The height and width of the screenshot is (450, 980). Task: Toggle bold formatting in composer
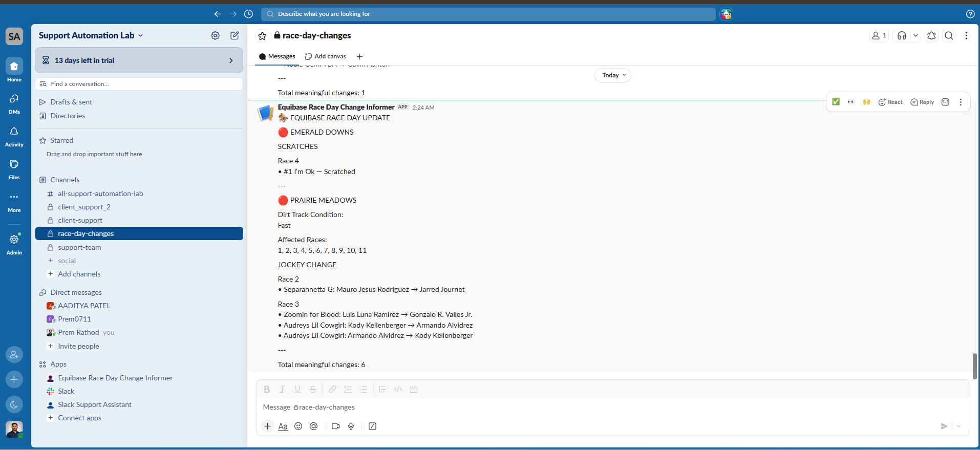point(267,389)
